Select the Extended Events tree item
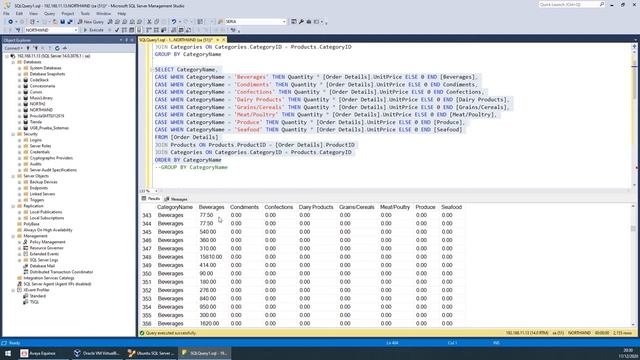Image resolution: width=640 pixels, height=360 pixels. coord(44,254)
